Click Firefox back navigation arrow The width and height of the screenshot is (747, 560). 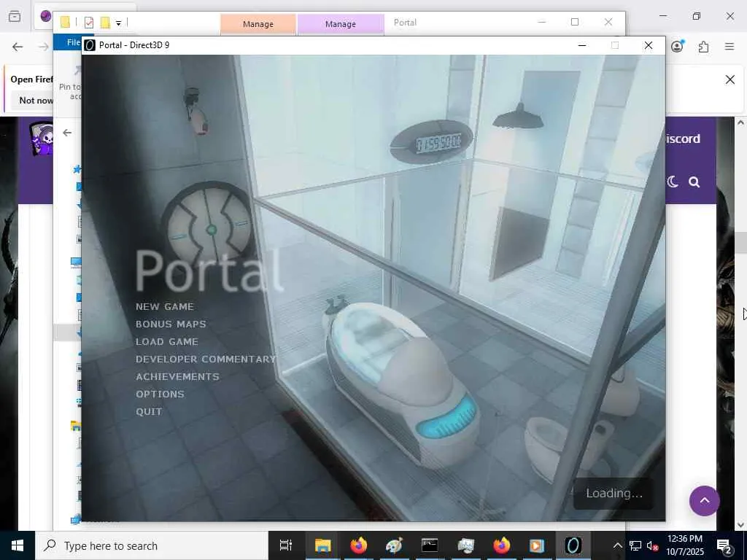click(18, 47)
